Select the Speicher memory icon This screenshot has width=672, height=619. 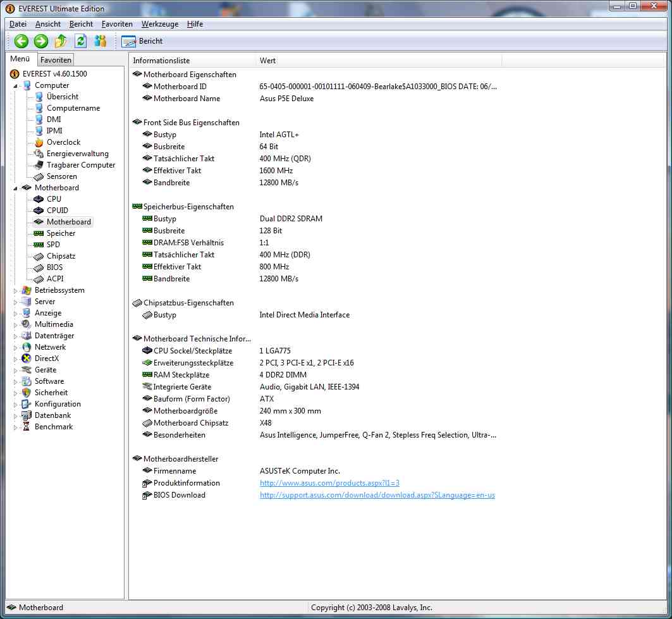[x=39, y=233]
